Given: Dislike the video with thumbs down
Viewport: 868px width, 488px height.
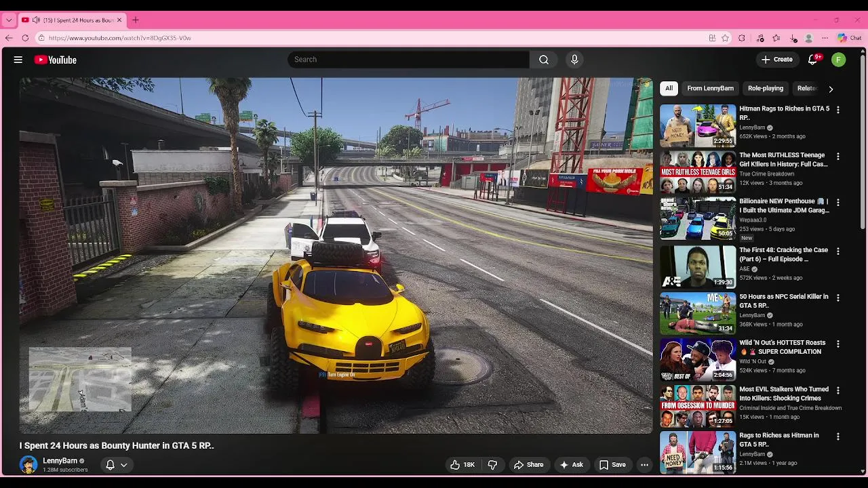Looking at the screenshot, I should [x=493, y=465].
